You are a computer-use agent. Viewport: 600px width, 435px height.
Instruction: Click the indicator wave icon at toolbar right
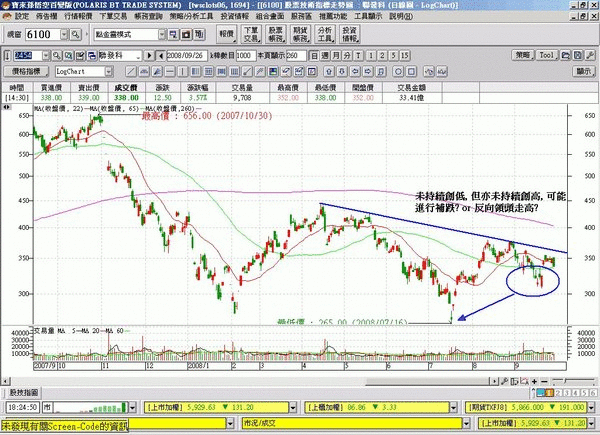442,72
